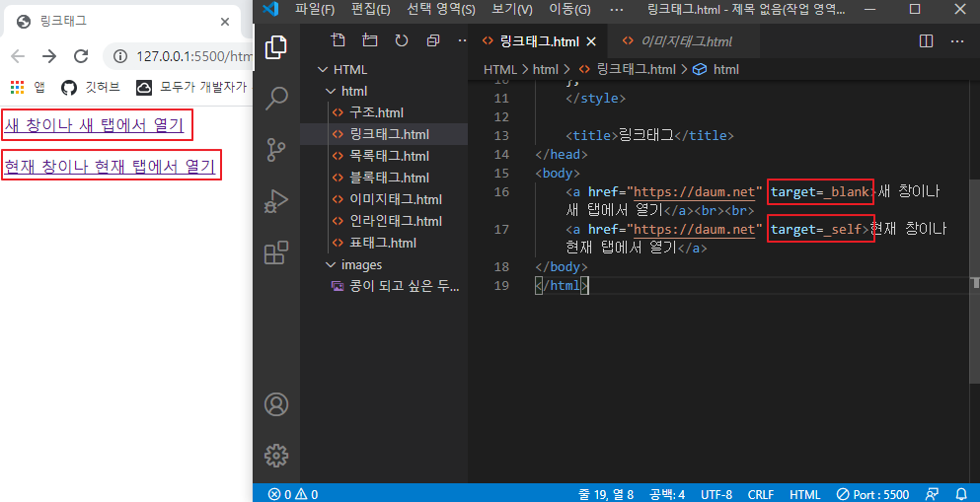Open the 파일(F) menu
This screenshot has height=502, width=980.
pos(315,9)
